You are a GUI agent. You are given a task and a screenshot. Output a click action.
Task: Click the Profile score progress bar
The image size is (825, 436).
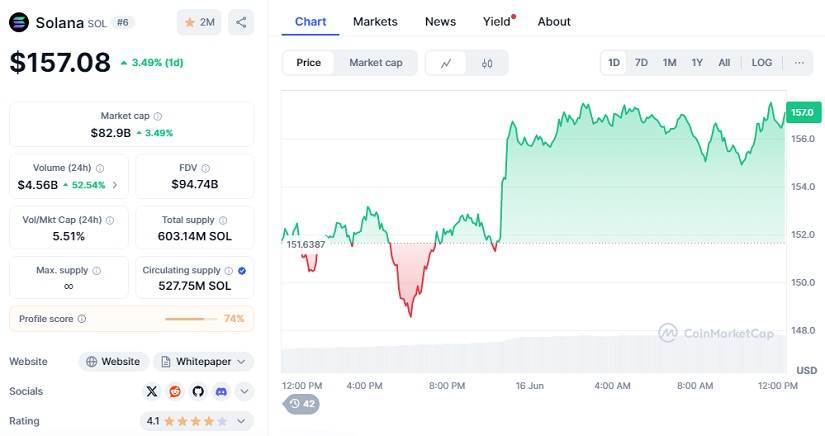tap(190, 319)
